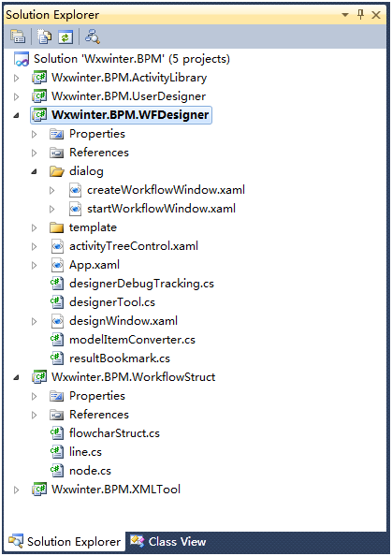This screenshot has height=556, width=392.
Task: Select the Wxwinter.BPM.WorkflowStruct project label
Action: coord(133,377)
